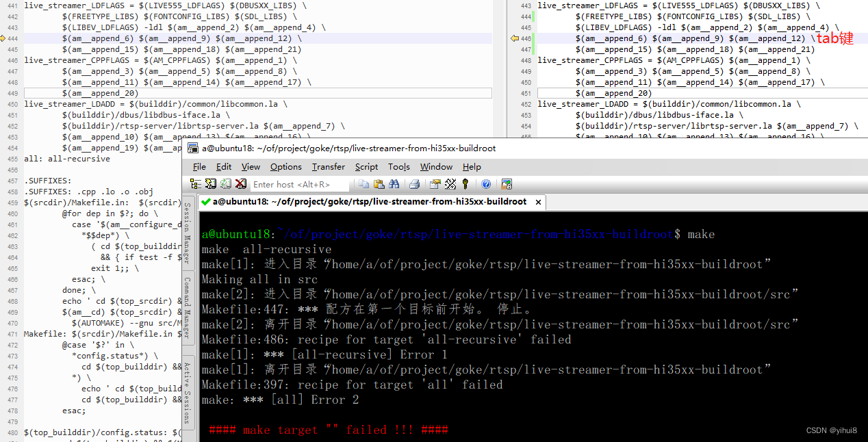Launch SecureFX from the toolbar icon
868x442 pixels.
point(507,184)
